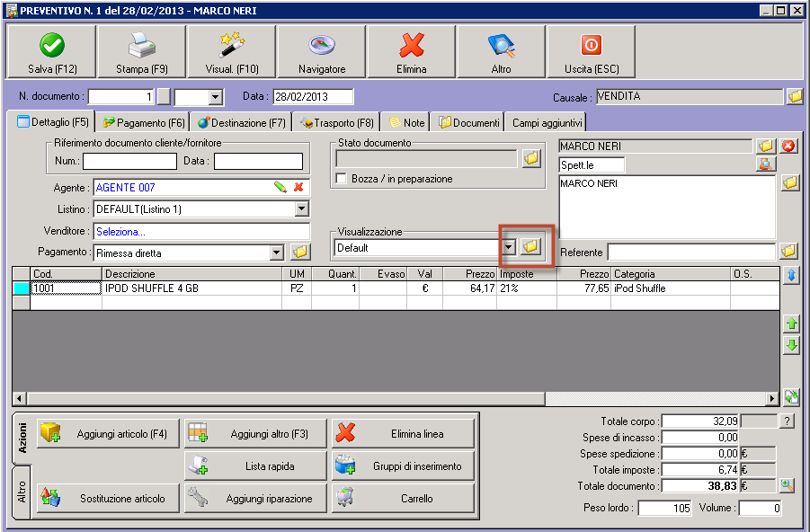Click the Referente input field
The height and width of the screenshot is (532, 810).
coord(691,252)
